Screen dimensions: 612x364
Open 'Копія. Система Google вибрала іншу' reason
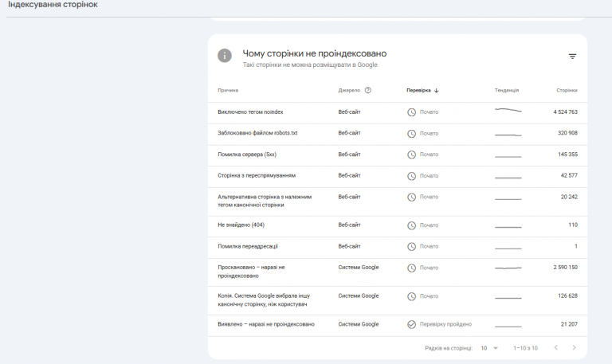coord(264,300)
